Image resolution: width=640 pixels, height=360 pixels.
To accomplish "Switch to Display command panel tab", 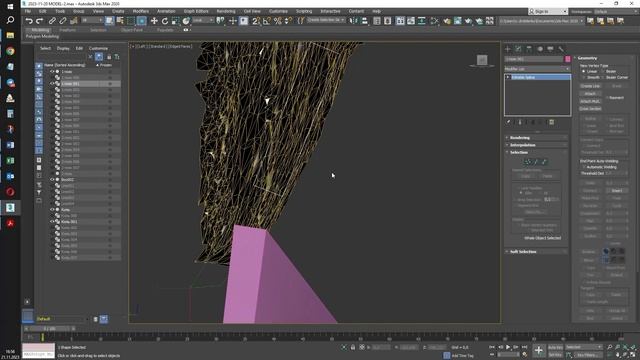I will pos(551,49).
